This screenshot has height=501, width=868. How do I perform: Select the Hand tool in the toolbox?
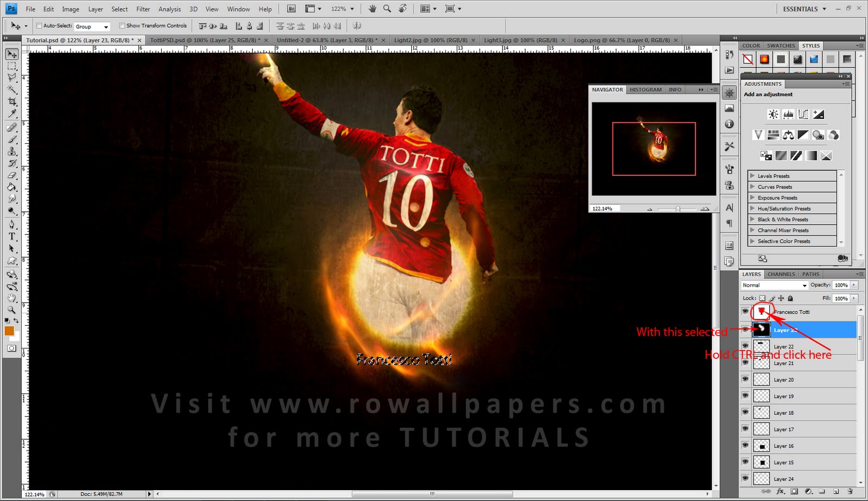(11, 298)
